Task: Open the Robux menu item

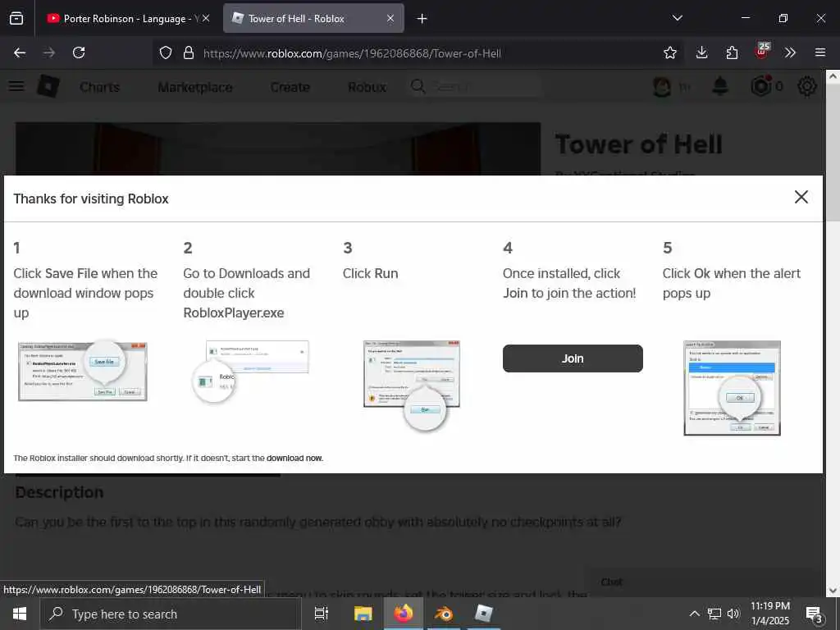Action: 367,87
